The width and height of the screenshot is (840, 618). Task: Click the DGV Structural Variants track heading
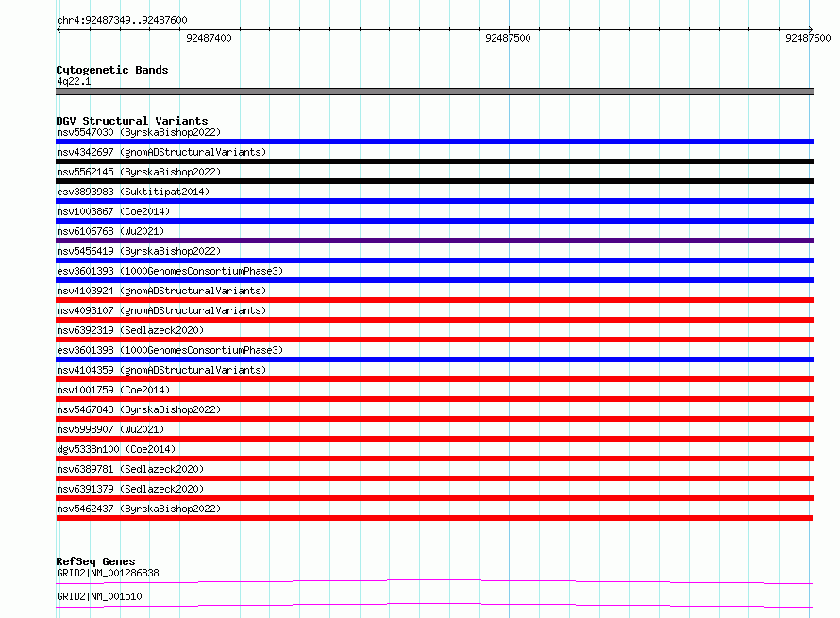(x=132, y=121)
